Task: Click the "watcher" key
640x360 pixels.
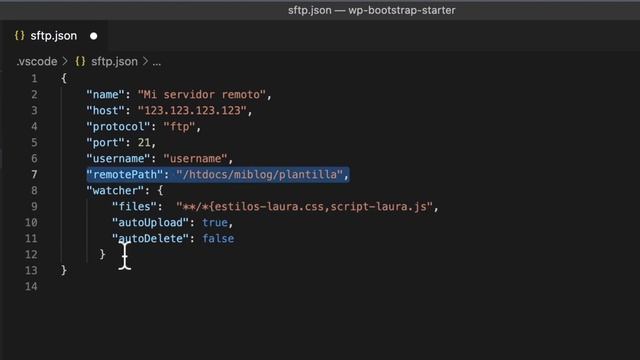Action: coord(115,191)
